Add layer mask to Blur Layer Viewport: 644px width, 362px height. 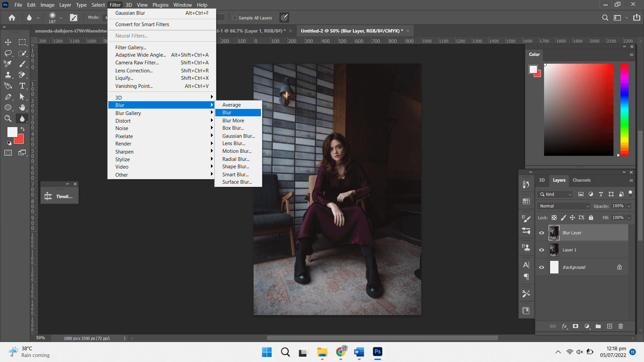click(576, 326)
